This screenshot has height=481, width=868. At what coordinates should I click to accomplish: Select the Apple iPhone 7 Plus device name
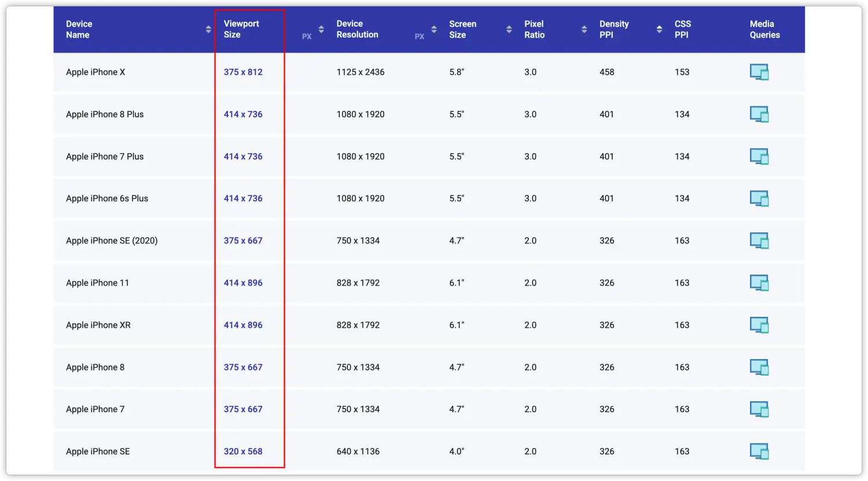point(105,157)
